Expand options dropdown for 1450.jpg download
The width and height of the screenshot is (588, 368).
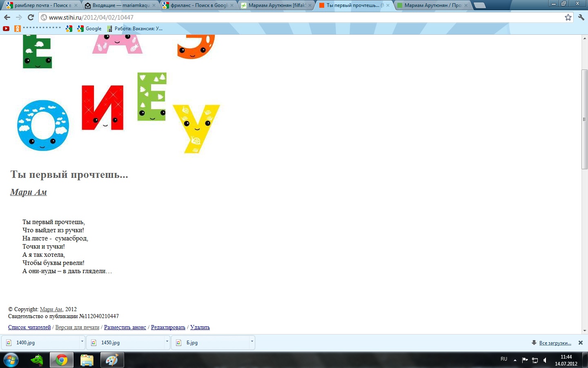167,341
